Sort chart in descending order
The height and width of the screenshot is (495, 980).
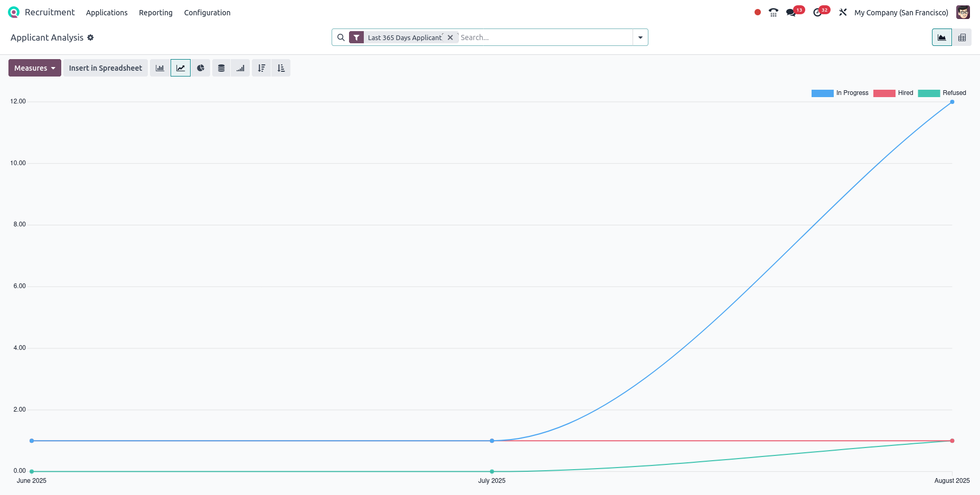(x=261, y=68)
